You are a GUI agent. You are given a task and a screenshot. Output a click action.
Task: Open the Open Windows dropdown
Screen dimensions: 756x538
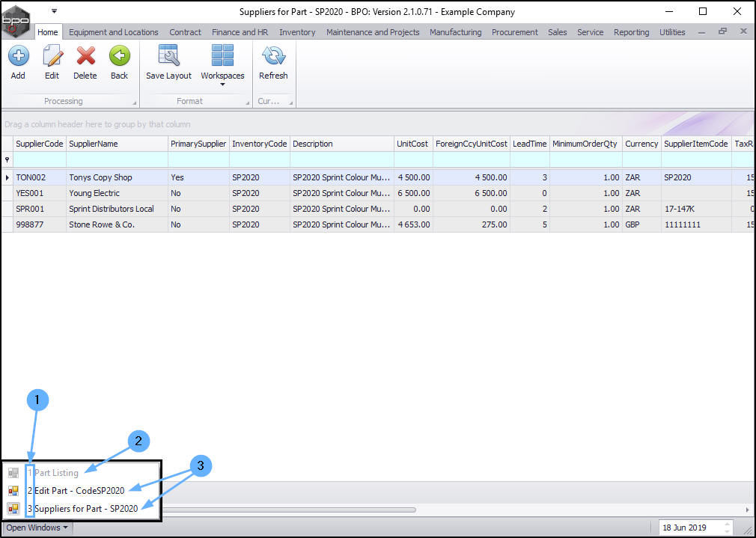[37, 528]
